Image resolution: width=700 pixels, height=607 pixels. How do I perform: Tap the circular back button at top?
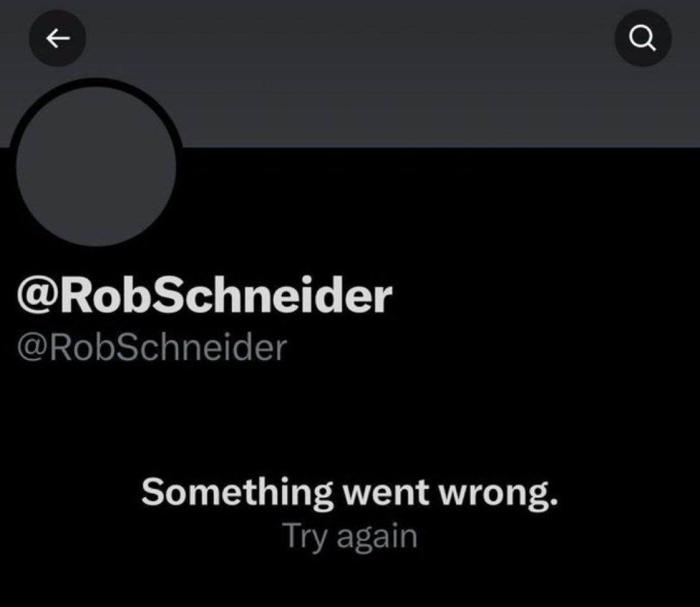tap(58, 38)
